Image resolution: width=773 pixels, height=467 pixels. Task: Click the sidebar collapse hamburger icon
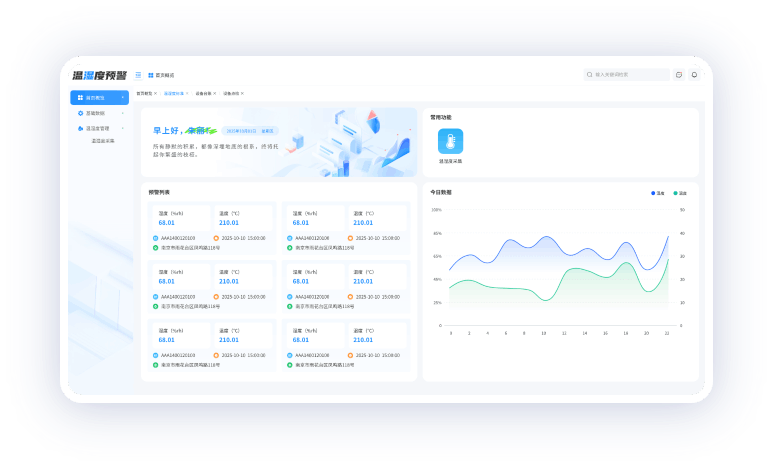coord(138,75)
